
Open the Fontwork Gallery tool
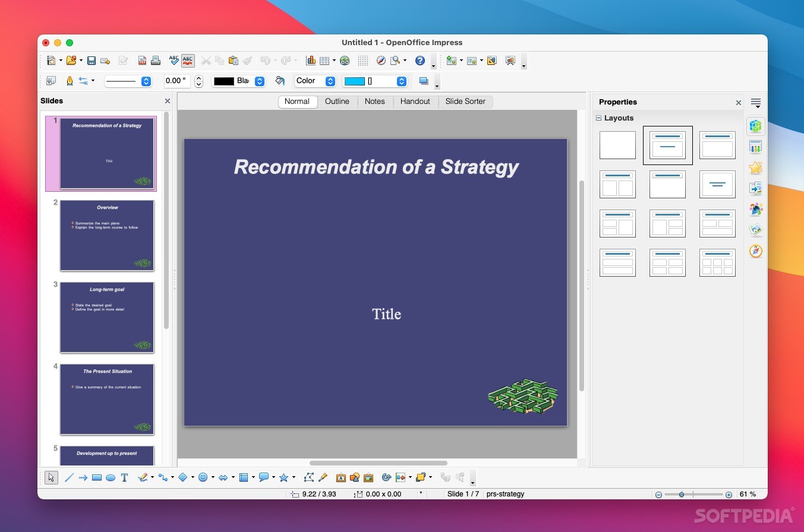pos(341,477)
